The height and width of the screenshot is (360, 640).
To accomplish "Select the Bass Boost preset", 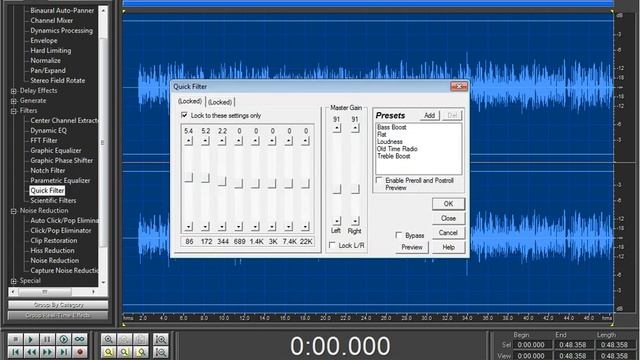I will (x=392, y=127).
